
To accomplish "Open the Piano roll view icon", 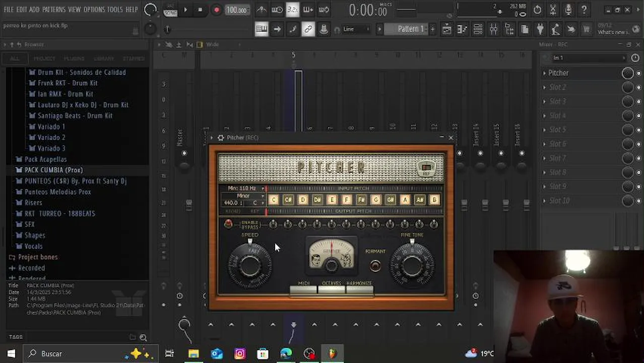I will [x=462, y=29].
